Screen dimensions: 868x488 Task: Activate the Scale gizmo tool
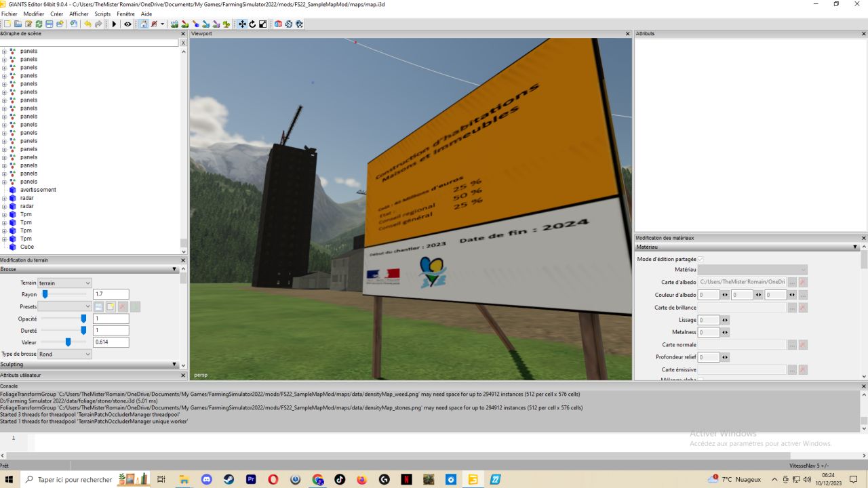[x=262, y=24]
